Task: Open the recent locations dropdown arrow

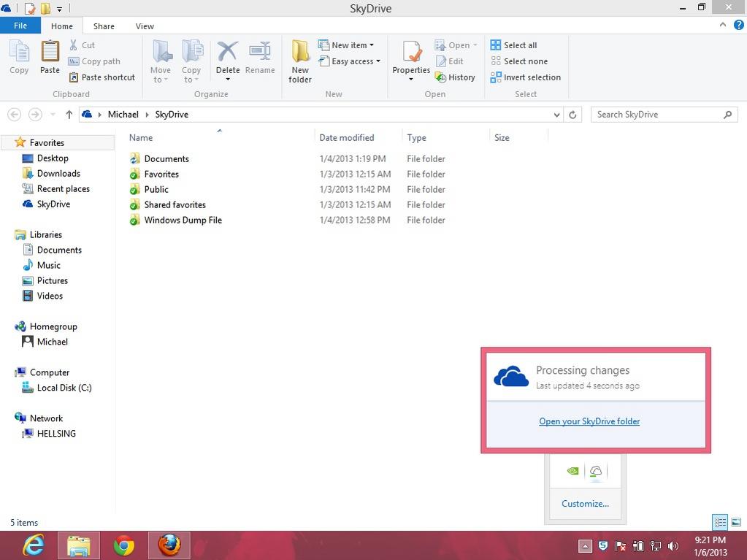Action: click(53, 115)
